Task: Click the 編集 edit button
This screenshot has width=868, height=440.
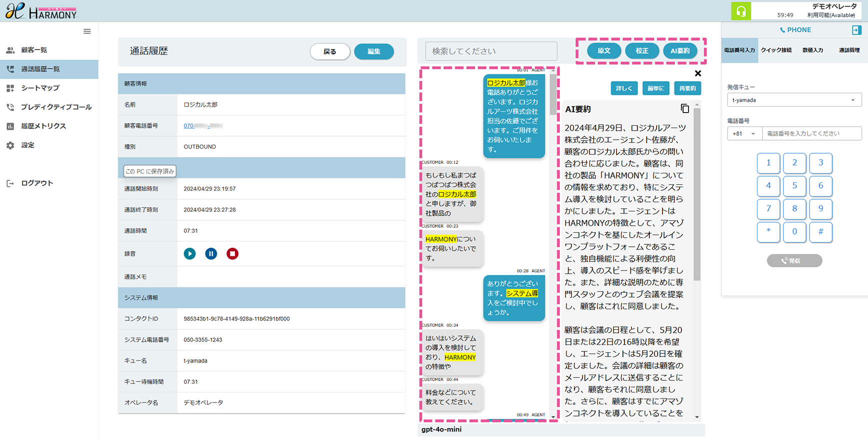Action: (373, 52)
